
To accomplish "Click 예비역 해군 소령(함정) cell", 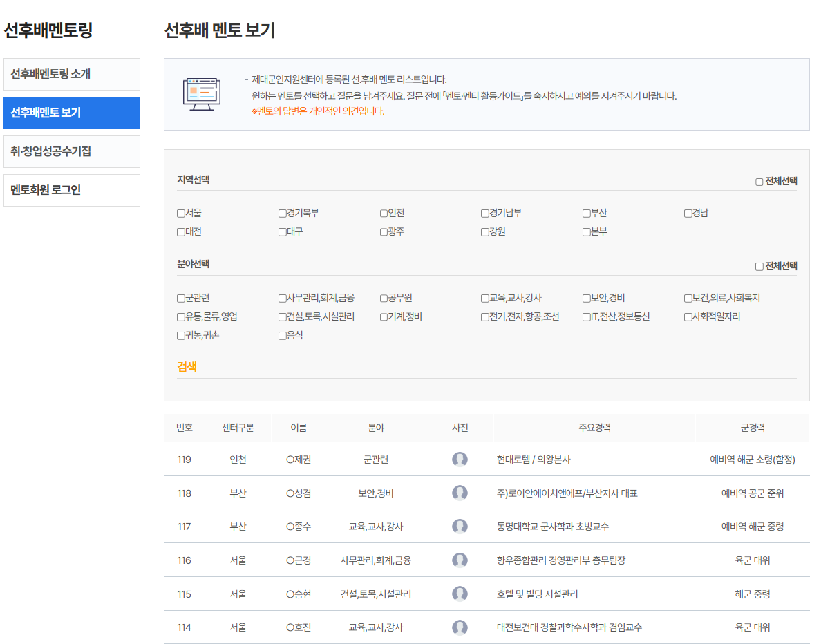I will [x=753, y=460].
